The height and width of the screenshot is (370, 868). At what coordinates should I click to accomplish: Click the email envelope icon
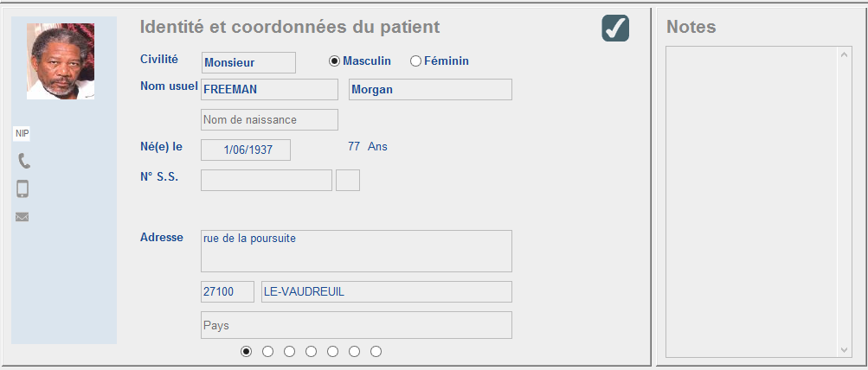coord(23,217)
